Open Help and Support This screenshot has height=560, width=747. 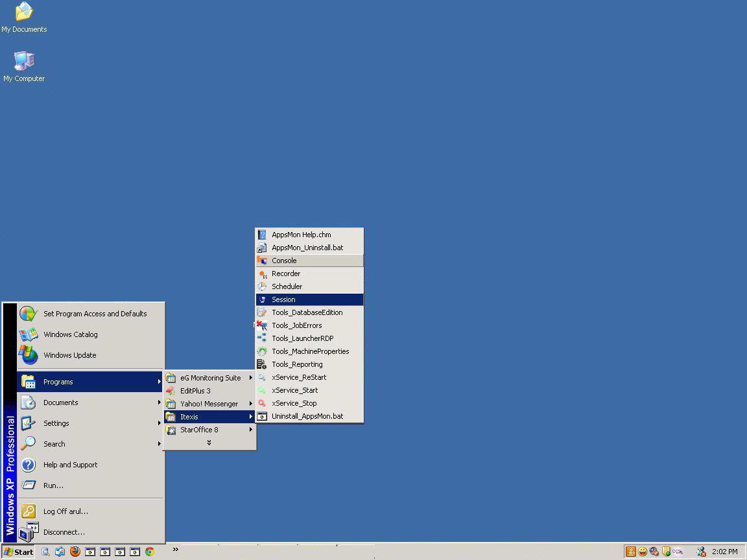[91, 465]
